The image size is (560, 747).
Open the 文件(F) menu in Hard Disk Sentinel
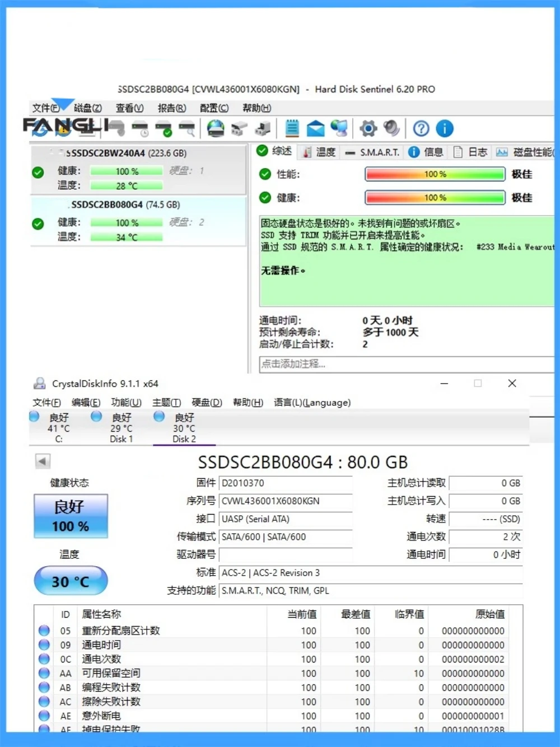point(46,108)
